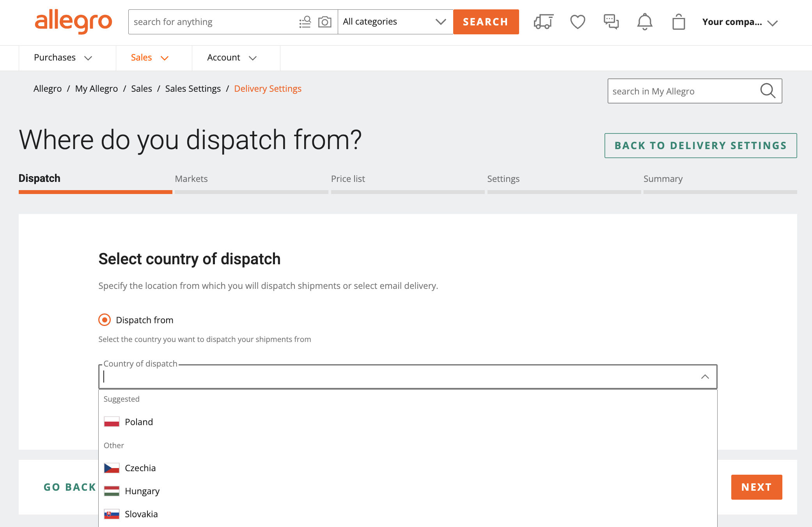Open camera image search icon
Screen dimensions: 812x527
pos(325,22)
